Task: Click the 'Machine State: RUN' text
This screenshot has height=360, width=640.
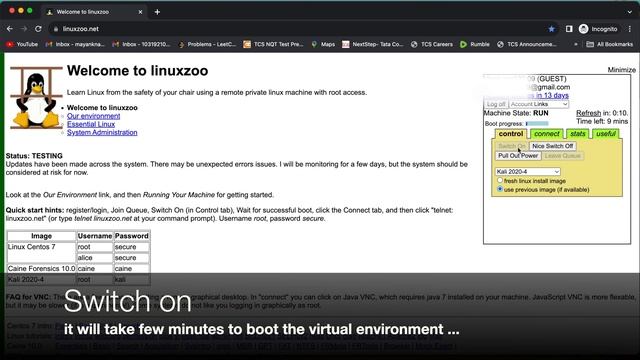Action: point(516,113)
